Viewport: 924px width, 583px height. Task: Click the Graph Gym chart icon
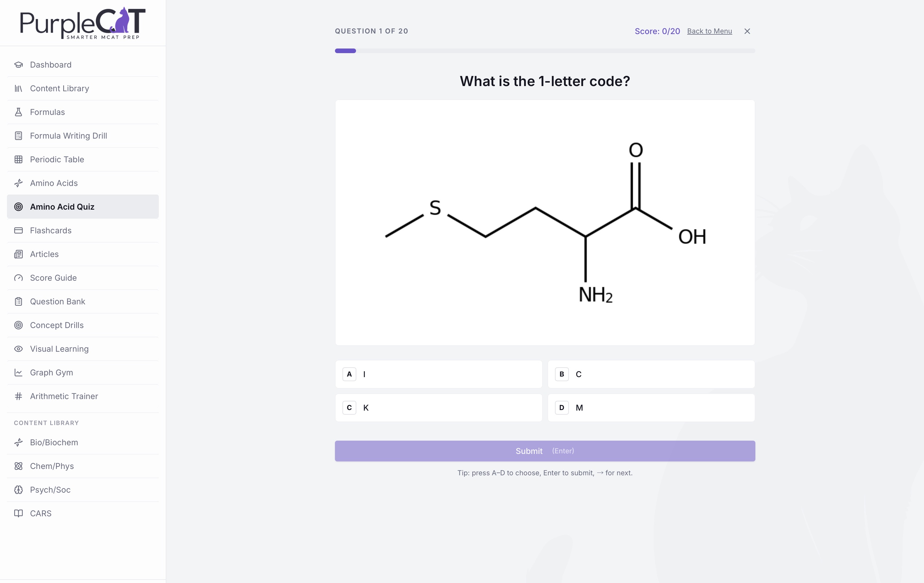(x=18, y=372)
